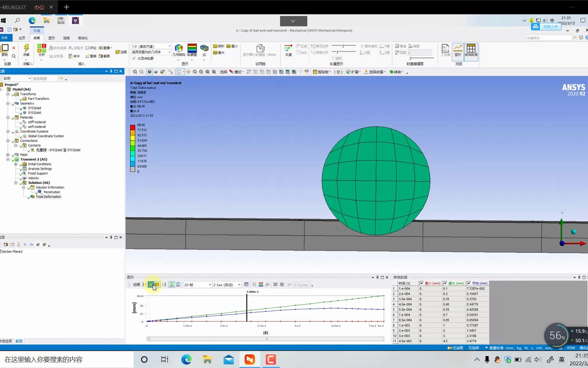Open the 名称 filter dropdown in the outline
Viewport: 588px width, 368px height.
(17, 78)
